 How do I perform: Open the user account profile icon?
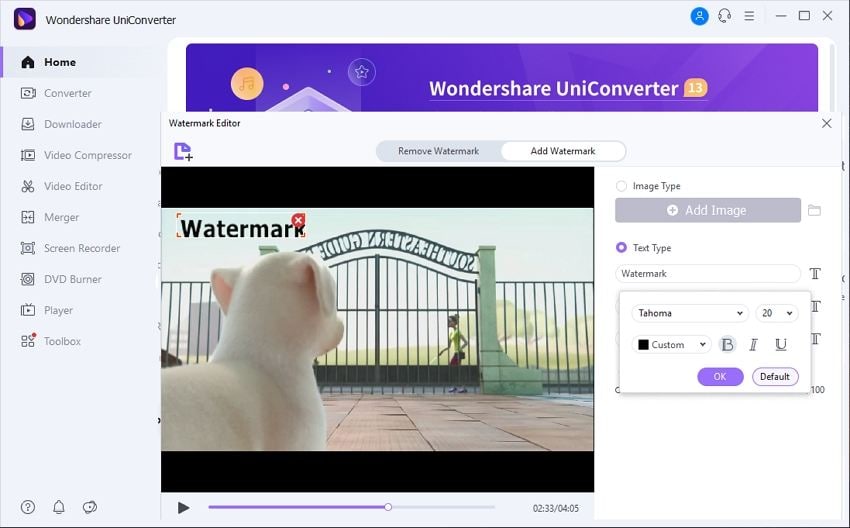(699, 16)
